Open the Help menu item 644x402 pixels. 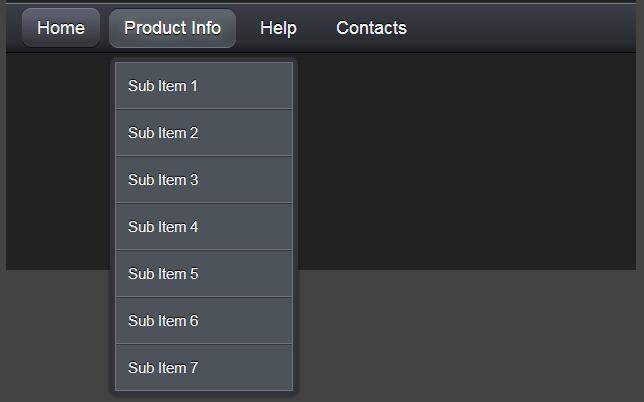click(x=278, y=28)
